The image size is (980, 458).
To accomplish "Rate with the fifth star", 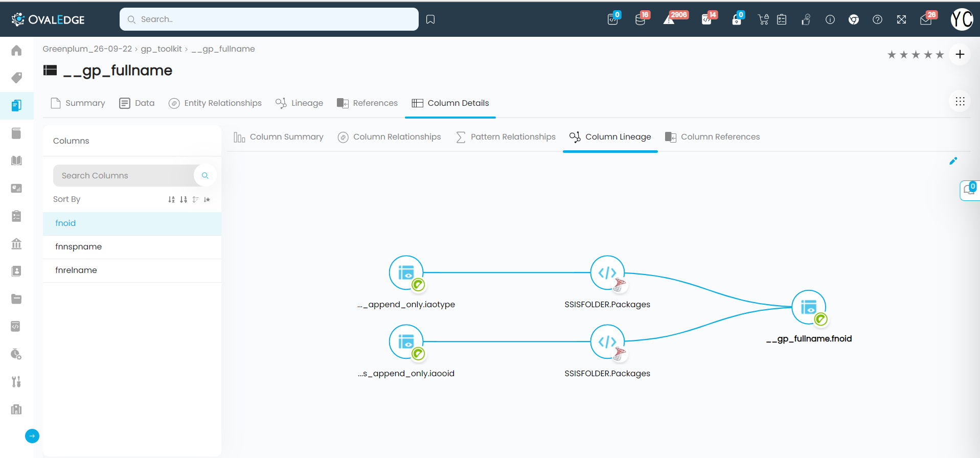I will click(940, 55).
